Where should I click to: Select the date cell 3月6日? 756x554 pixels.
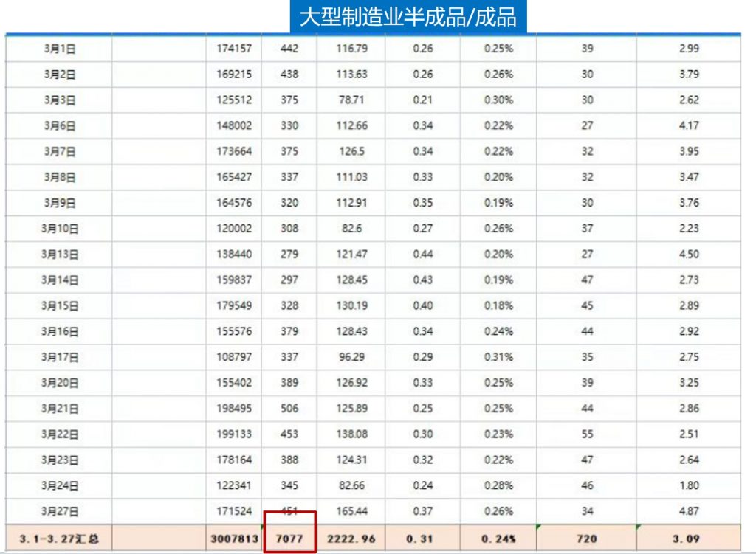click(x=60, y=125)
